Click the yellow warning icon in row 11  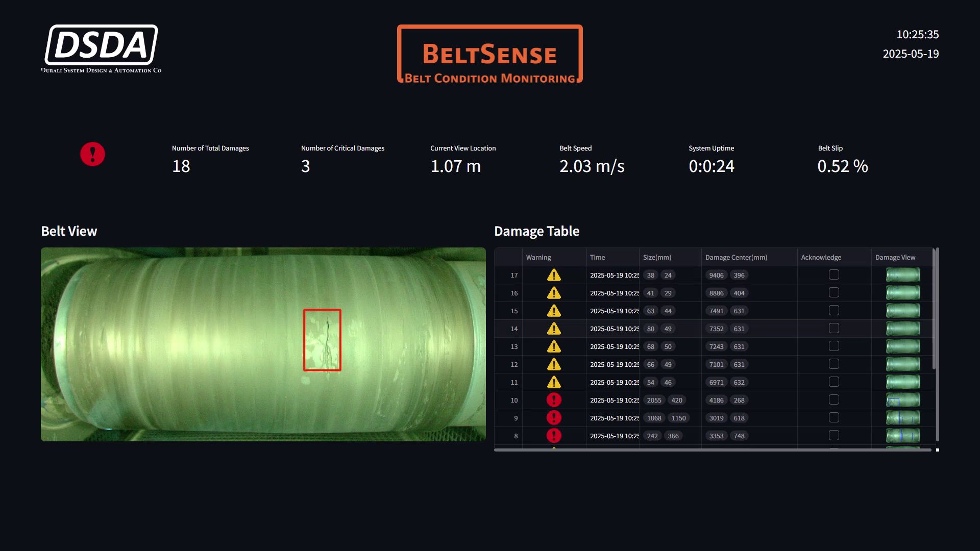pos(554,383)
